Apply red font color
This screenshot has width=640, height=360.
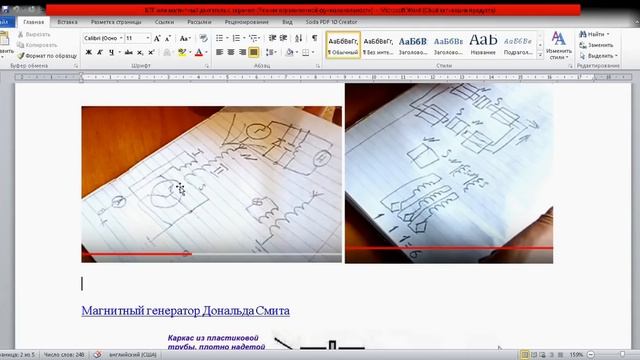[199, 52]
